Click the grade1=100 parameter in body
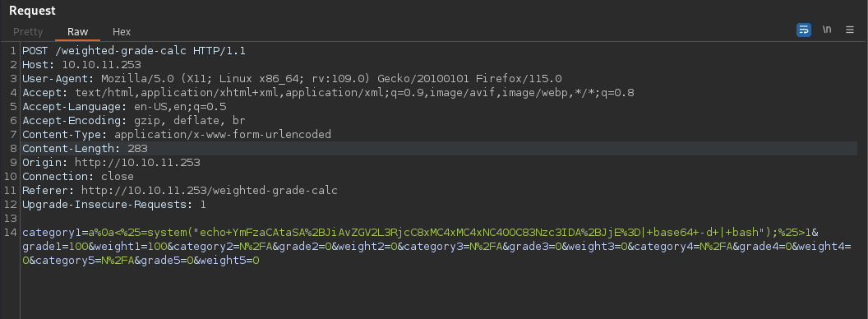This screenshot has width=868, height=319. pyautogui.click(x=54, y=247)
